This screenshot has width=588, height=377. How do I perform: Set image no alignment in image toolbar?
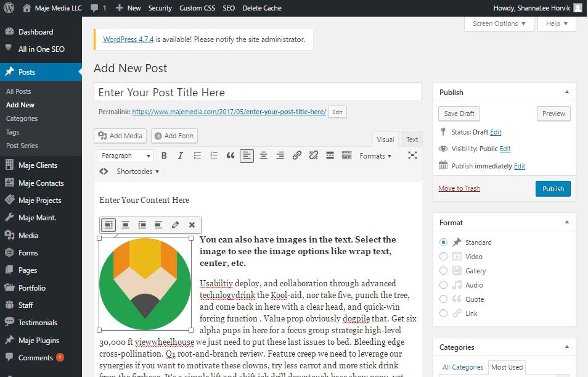click(158, 225)
